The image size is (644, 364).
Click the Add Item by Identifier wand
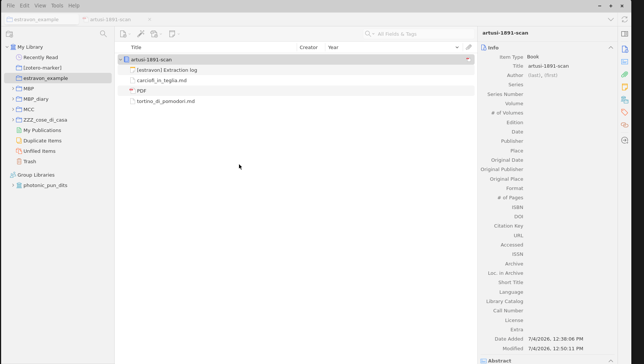[x=141, y=34]
